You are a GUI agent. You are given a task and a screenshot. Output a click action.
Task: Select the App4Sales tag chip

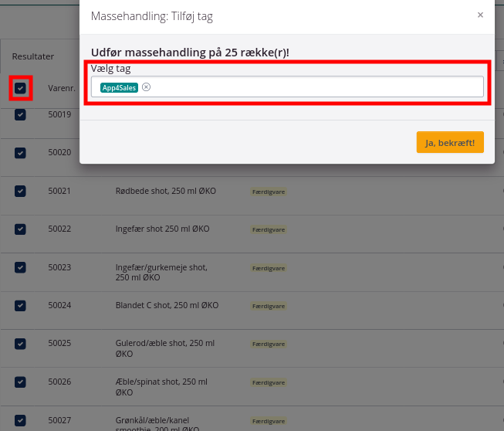click(x=119, y=87)
